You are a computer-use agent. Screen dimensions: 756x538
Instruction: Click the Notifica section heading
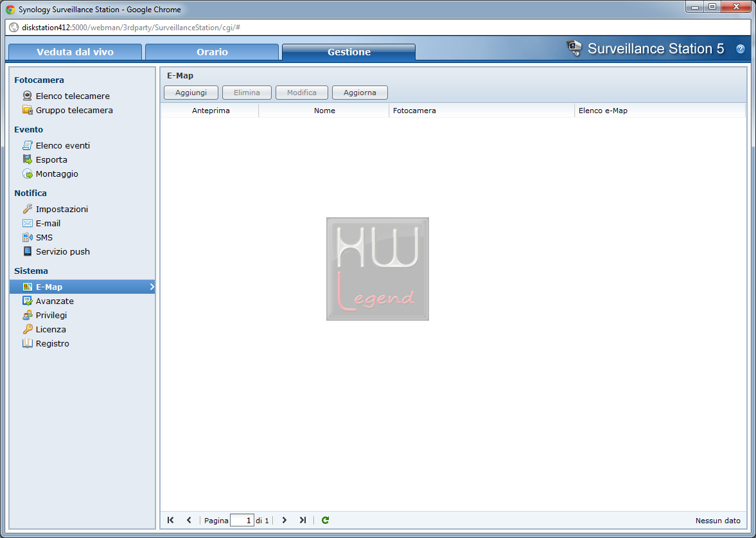30,193
